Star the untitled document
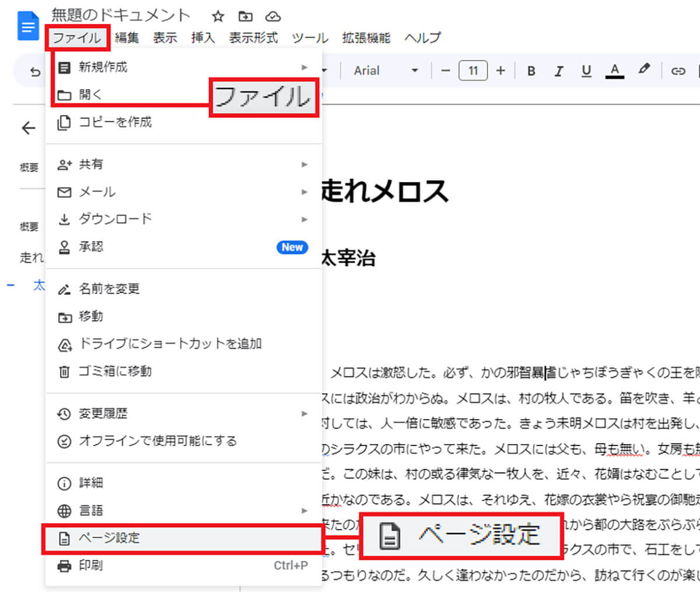The width and height of the screenshot is (700, 592). pyautogui.click(x=218, y=16)
